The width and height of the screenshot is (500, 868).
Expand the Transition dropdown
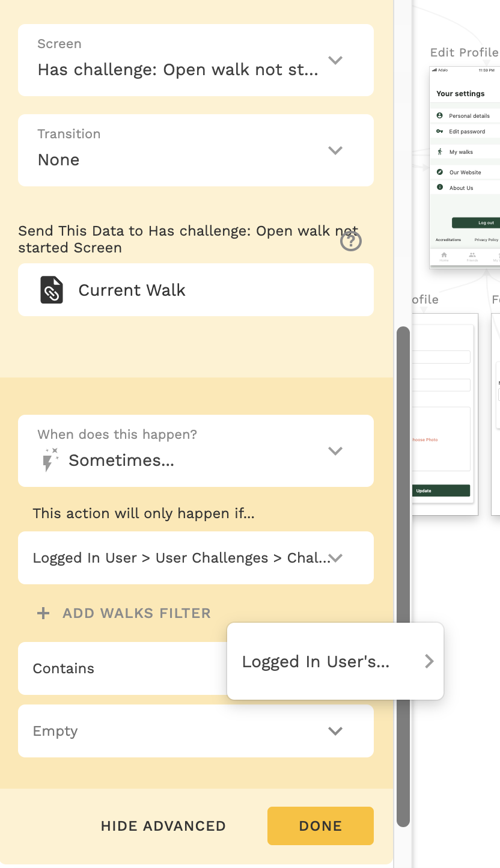click(x=196, y=150)
